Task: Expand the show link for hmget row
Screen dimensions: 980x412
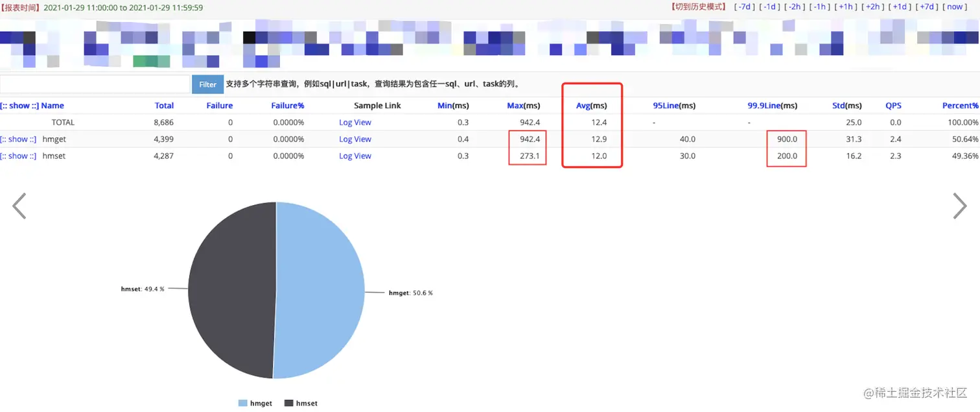Action: click(x=18, y=139)
